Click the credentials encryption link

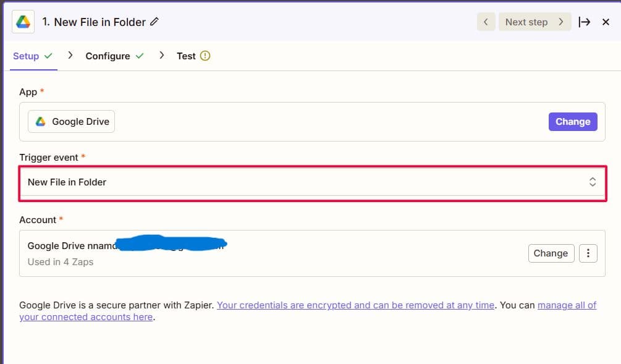355,305
